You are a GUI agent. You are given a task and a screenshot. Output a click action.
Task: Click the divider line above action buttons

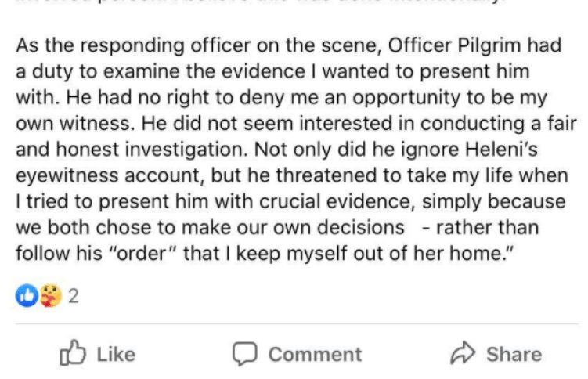pyautogui.click(x=297, y=323)
